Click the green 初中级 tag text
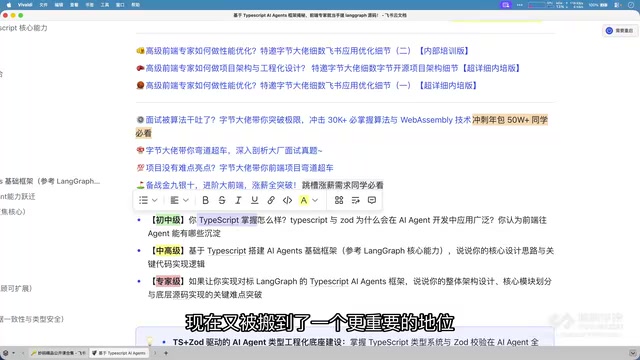640x360 pixels. (168, 220)
